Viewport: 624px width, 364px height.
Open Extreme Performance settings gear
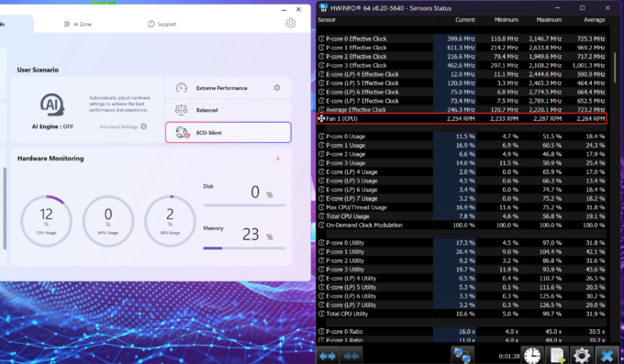(277, 87)
